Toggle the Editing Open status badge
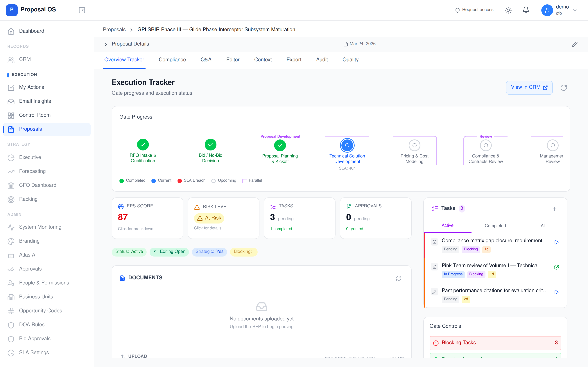The height and width of the screenshot is (367, 588). pos(169,252)
